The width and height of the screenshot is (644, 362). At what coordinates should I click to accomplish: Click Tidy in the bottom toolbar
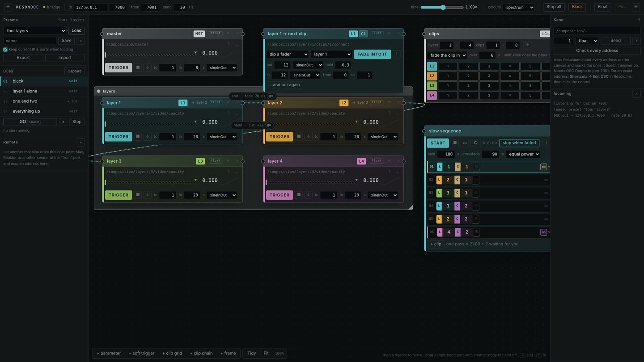pos(252,354)
